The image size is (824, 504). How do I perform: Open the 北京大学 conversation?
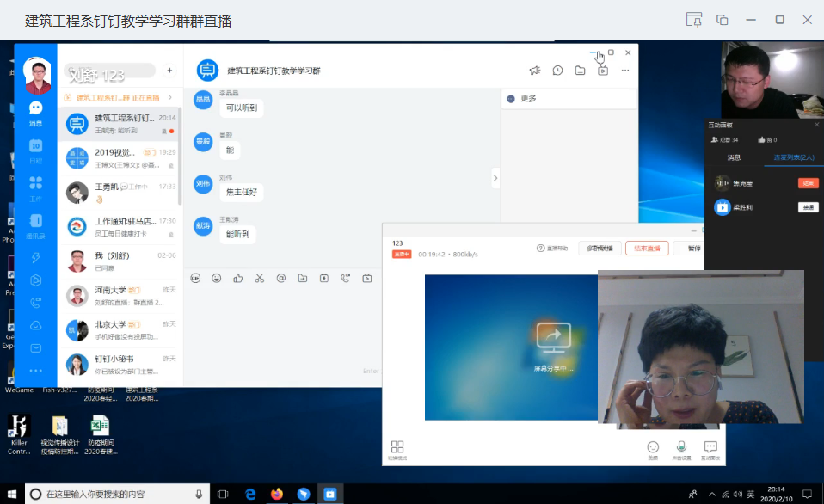click(120, 330)
